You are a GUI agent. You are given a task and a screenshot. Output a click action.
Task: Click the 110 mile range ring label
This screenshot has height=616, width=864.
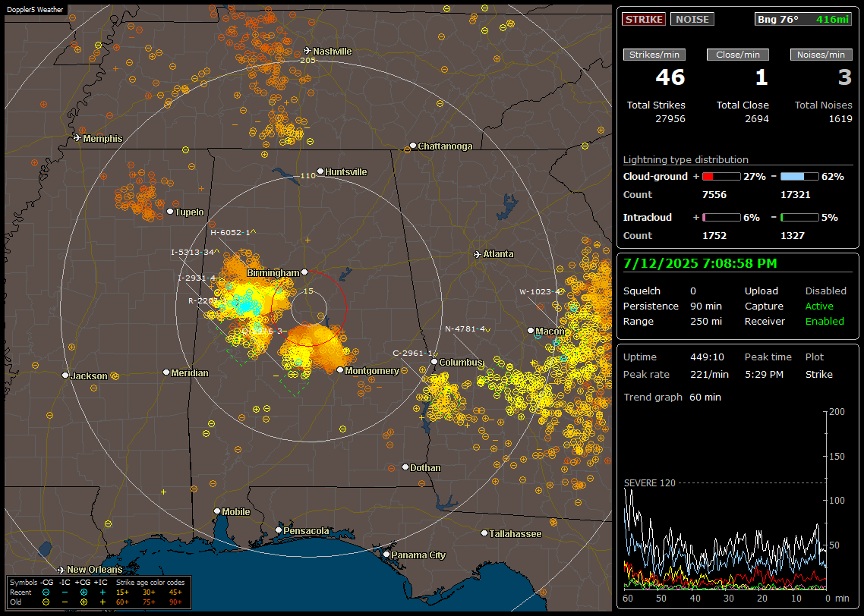(x=307, y=175)
